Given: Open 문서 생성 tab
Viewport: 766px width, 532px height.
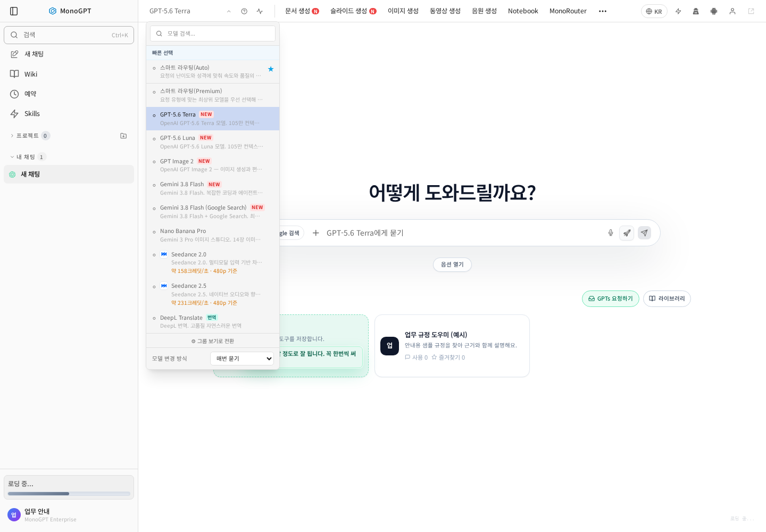Looking at the screenshot, I should point(302,11).
